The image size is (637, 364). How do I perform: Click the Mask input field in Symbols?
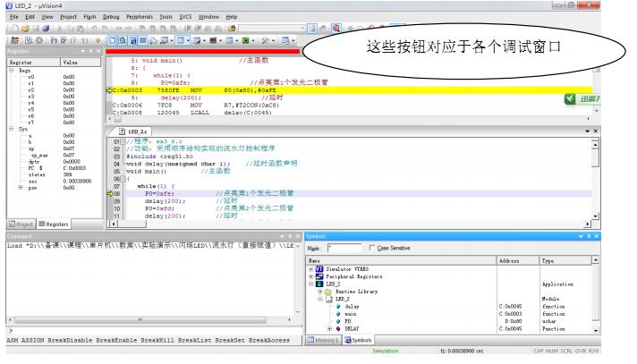344,248
